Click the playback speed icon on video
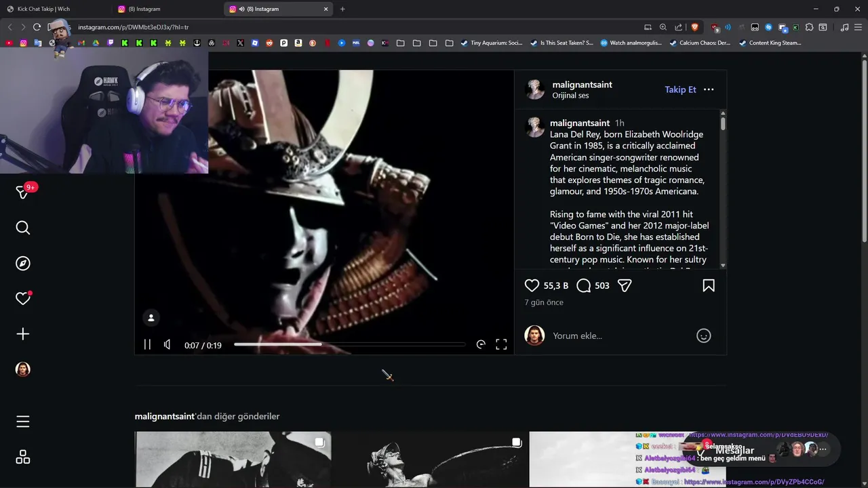Screen dimensions: 868x488 point(481,345)
